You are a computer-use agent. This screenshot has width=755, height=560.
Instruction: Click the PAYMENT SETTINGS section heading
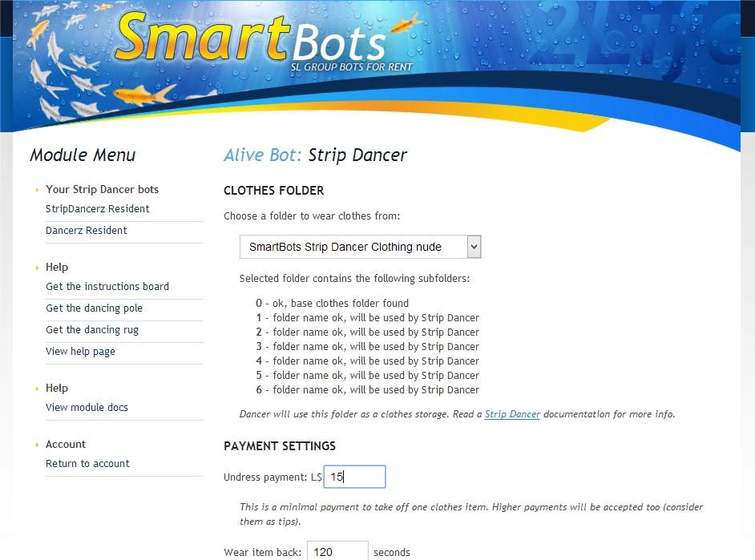click(279, 446)
